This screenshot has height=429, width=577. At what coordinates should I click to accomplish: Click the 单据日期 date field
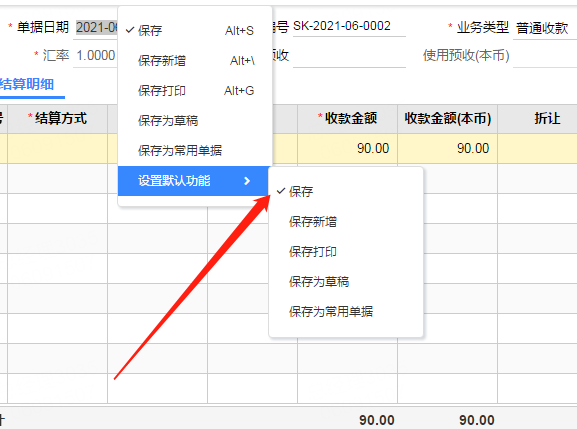click(x=96, y=27)
